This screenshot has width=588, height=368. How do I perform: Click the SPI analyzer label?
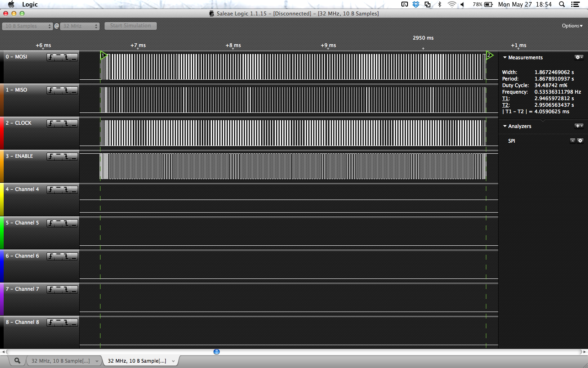pyautogui.click(x=512, y=141)
